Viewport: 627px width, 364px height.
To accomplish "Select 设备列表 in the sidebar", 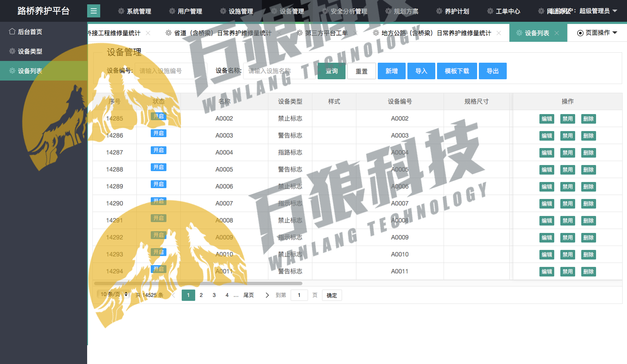I will (x=44, y=71).
